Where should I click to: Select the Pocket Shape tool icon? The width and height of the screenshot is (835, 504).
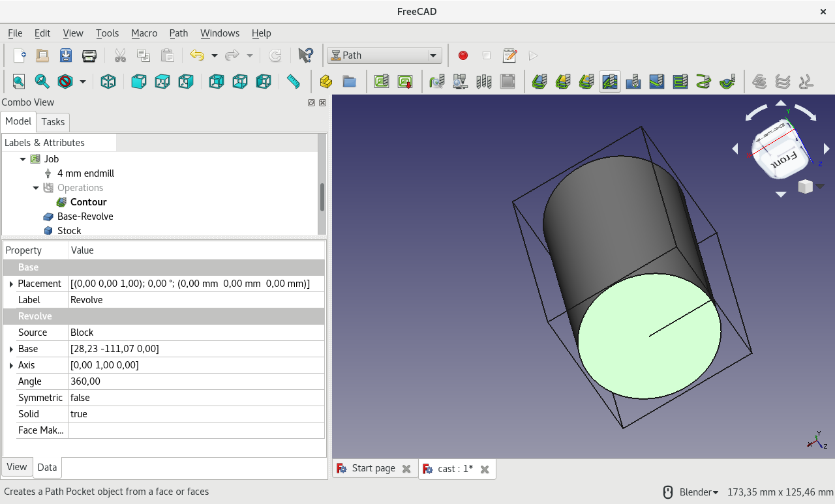coord(610,82)
